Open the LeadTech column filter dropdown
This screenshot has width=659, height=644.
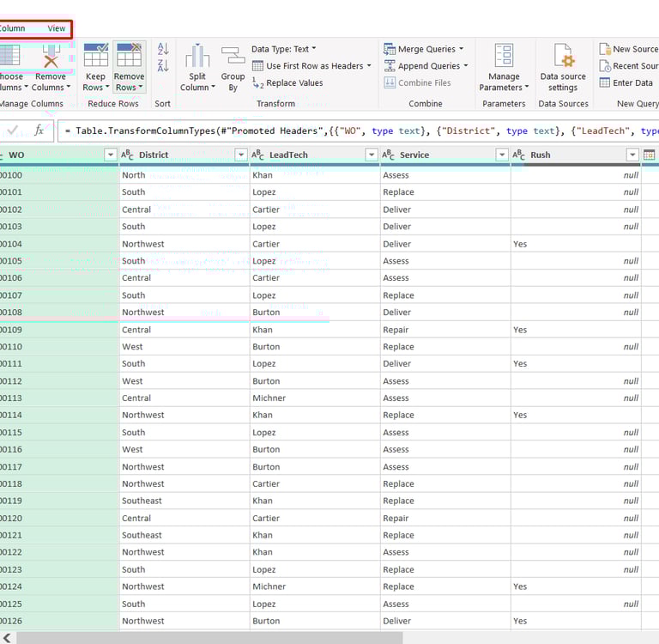point(371,155)
